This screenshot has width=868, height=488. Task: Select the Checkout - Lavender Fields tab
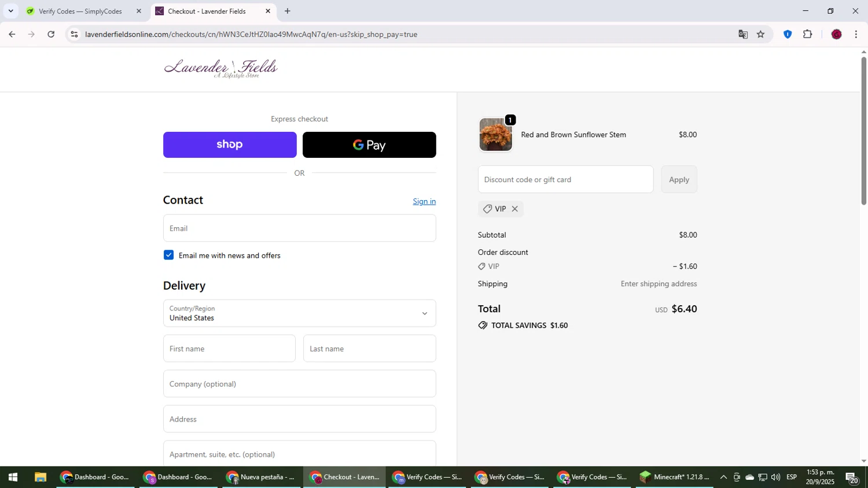(x=207, y=11)
